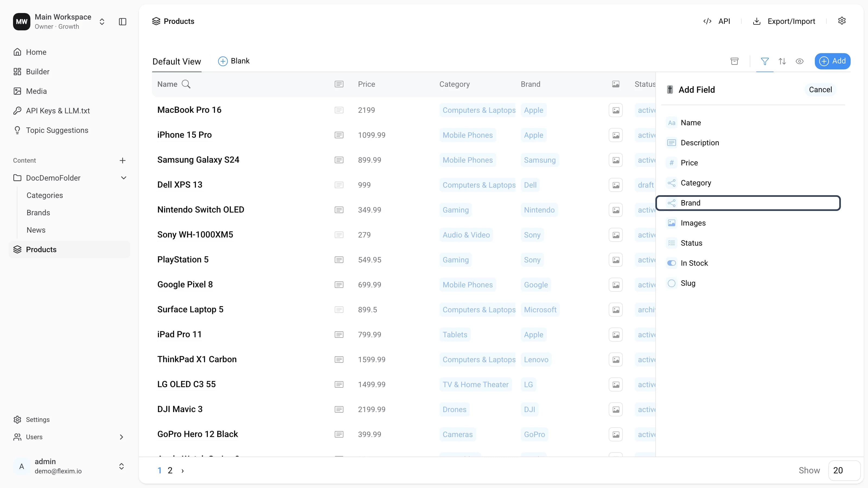Sort by the Price column header

point(367,84)
